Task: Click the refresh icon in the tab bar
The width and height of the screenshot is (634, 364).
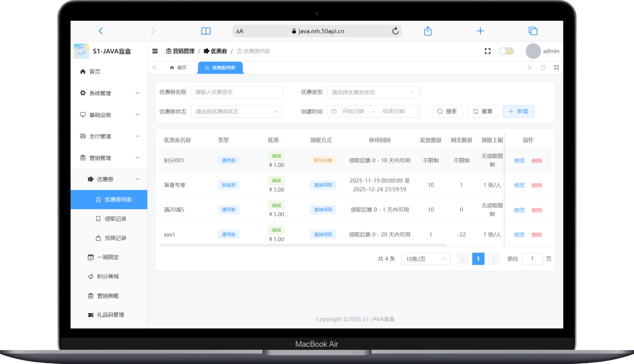Action: [543, 67]
